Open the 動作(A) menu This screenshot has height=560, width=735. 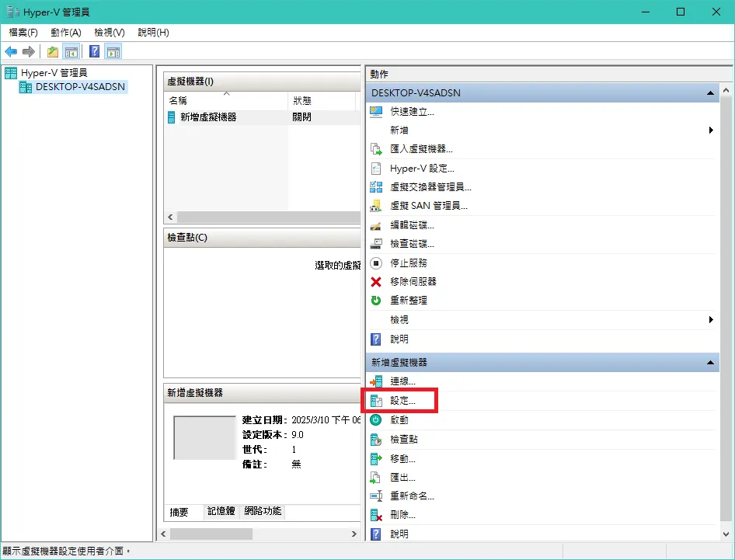pos(66,33)
